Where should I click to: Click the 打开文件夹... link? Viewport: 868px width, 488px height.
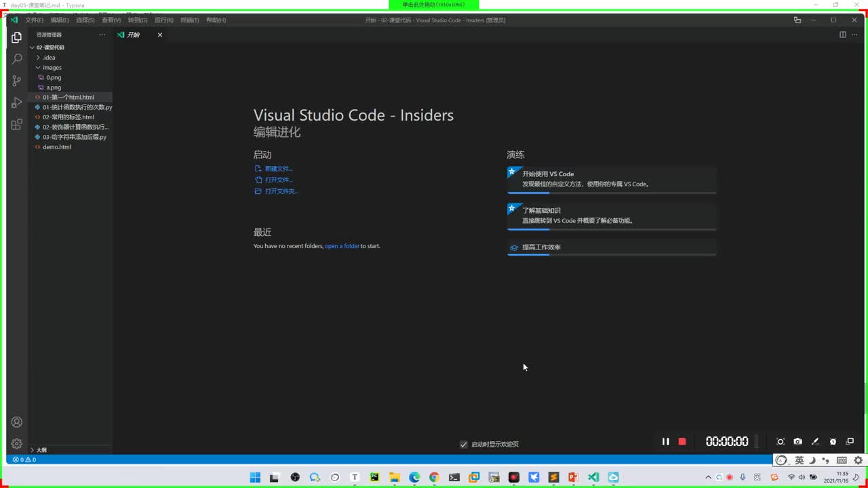[x=281, y=191]
